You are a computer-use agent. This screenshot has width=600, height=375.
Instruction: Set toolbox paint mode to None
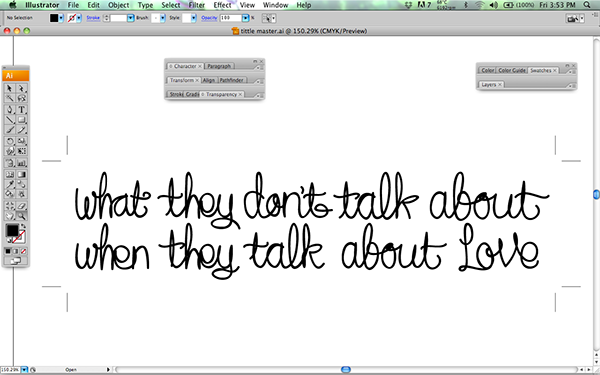[x=23, y=251]
